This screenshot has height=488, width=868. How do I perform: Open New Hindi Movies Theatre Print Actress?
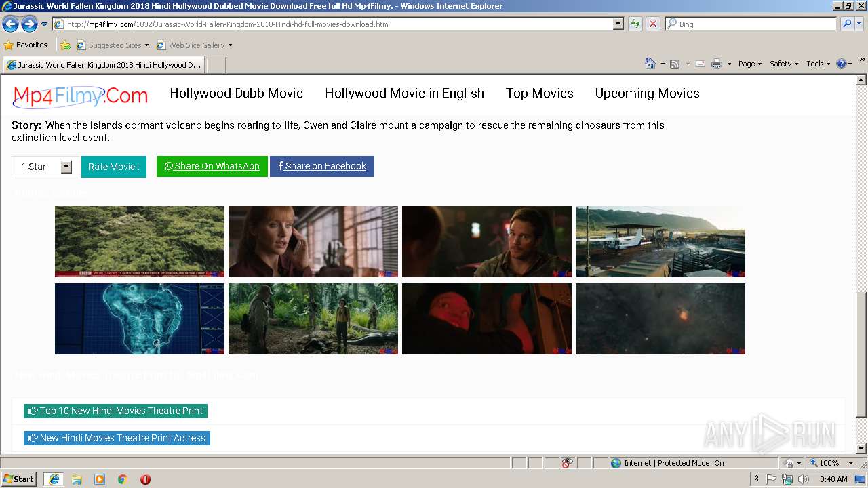pyautogui.click(x=117, y=438)
